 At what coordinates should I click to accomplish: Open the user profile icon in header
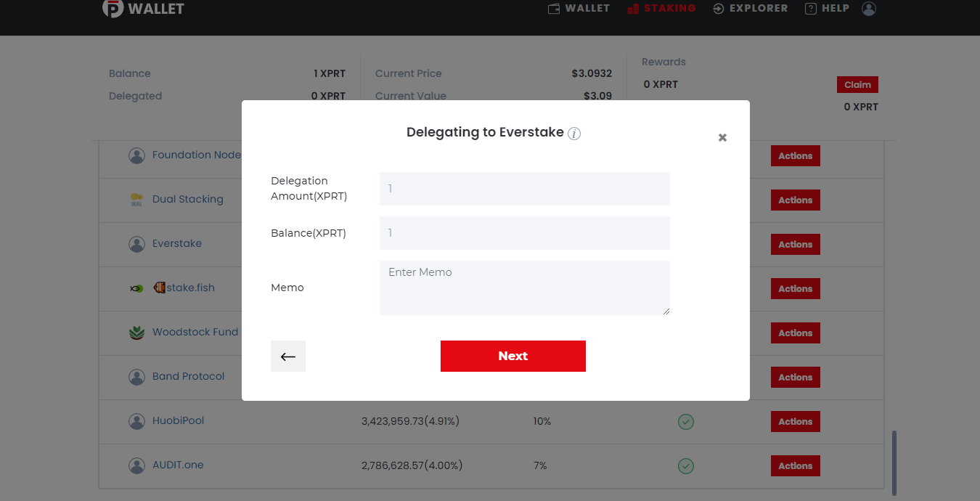869,9
